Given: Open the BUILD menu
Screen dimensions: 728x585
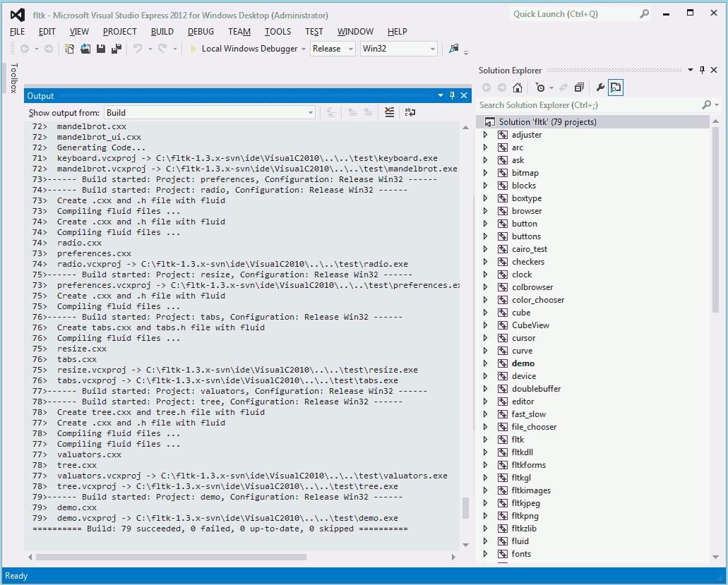Looking at the screenshot, I should tap(162, 32).
